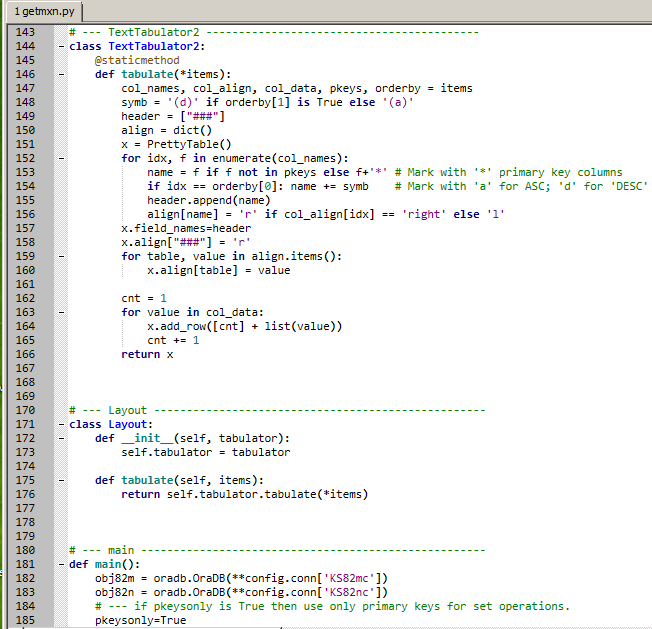The height and width of the screenshot is (629, 652).
Task: Switch to the getmxn.py file tab
Action: pos(42,11)
